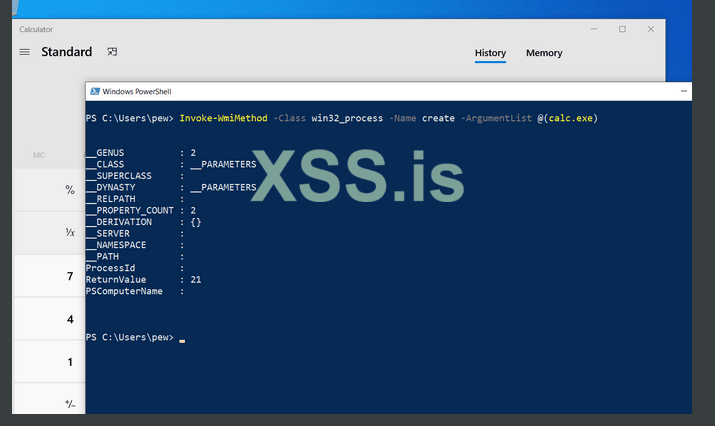Click the 1 key in Calculator
715x426 pixels.
[x=50, y=362]
